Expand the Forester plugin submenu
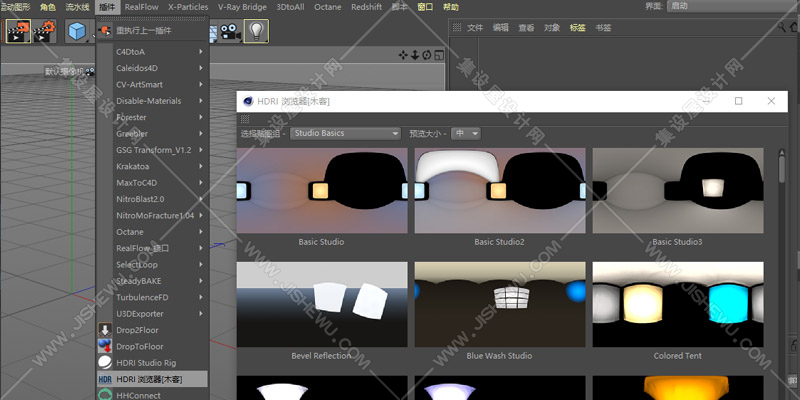The width and height of the screenshot is (800, 400). tap(152, 117)
